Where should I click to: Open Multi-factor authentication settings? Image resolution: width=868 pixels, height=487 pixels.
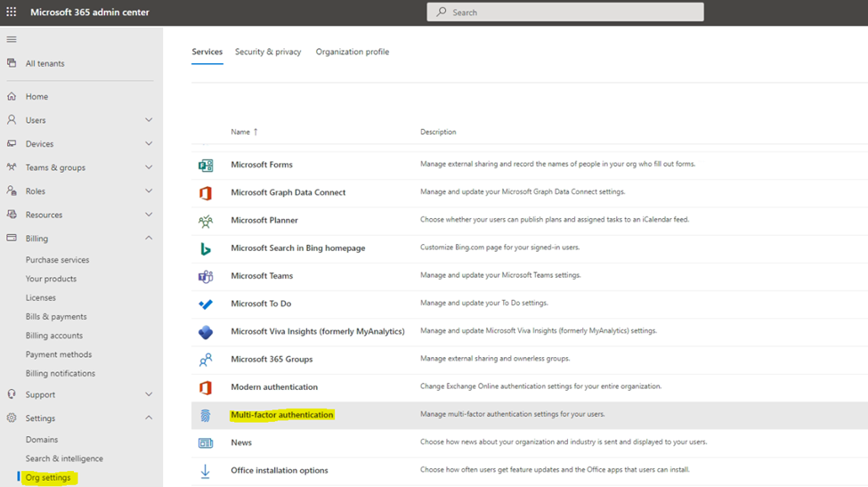(x=282, y=415)
